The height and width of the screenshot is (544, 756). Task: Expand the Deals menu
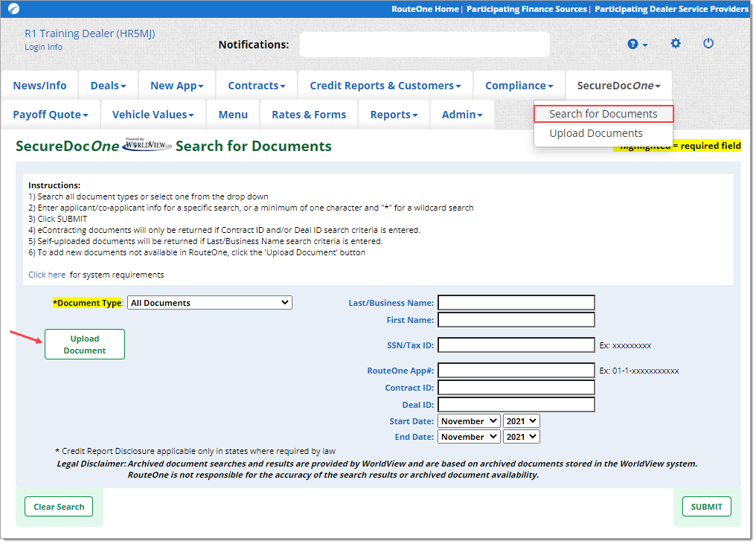click(x=109, y=86)
